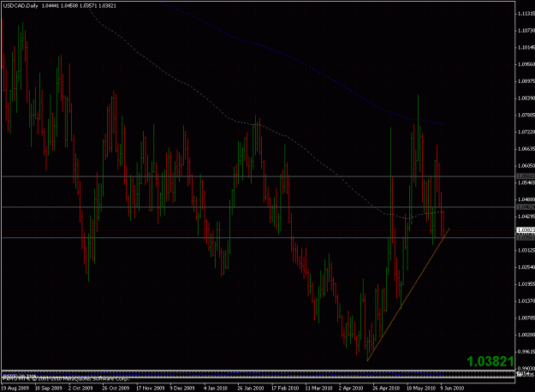This screenshot has width=535, height=392.
Task: Click the 1.00200 price axis label
Action: pos(526,335)
